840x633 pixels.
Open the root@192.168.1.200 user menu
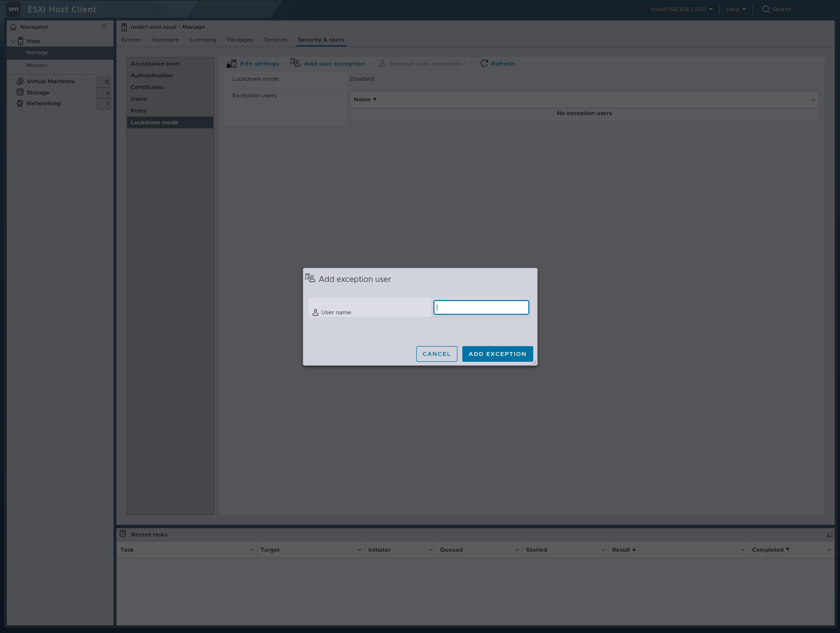pos(682,9)
